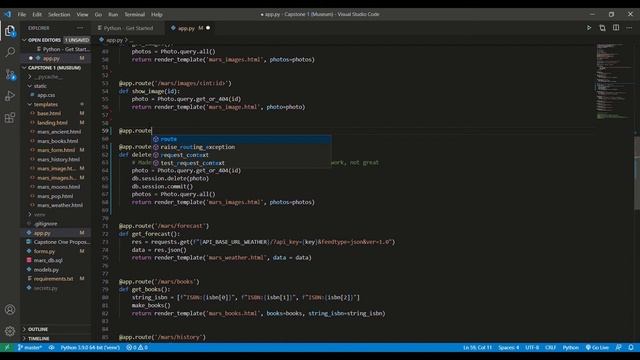Open mars_form.html in the explorer
The height and width of the screenshot is (360, 640).
coord(56,150)
